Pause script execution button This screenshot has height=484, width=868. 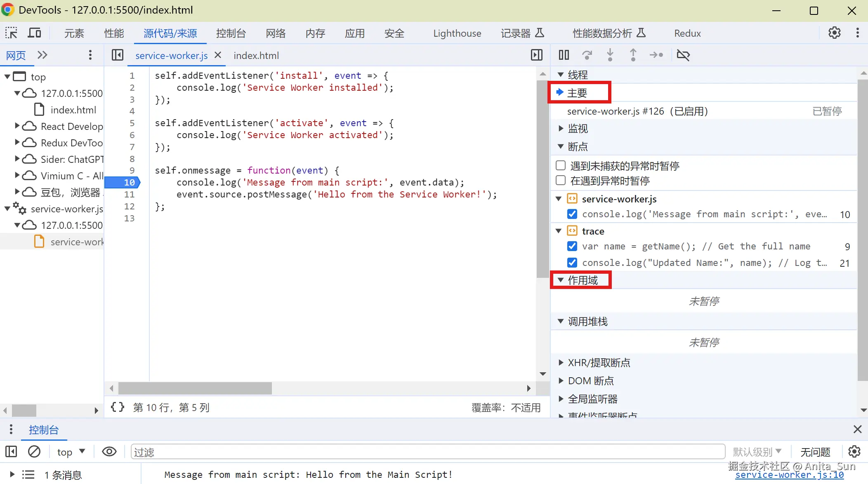pos(564,55)
